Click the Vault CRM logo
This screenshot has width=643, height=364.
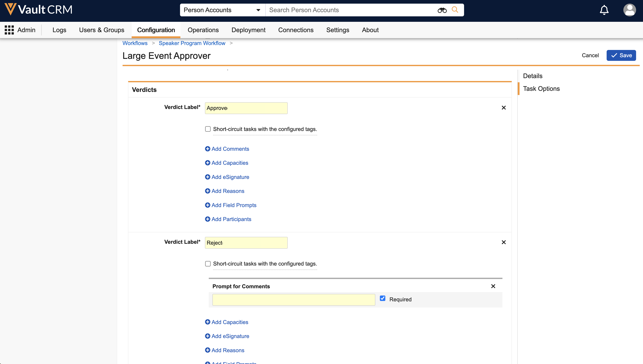click(39, 9)
